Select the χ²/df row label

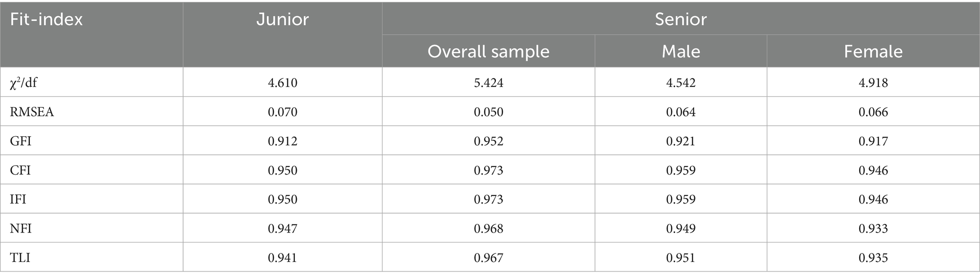(24, 83)
